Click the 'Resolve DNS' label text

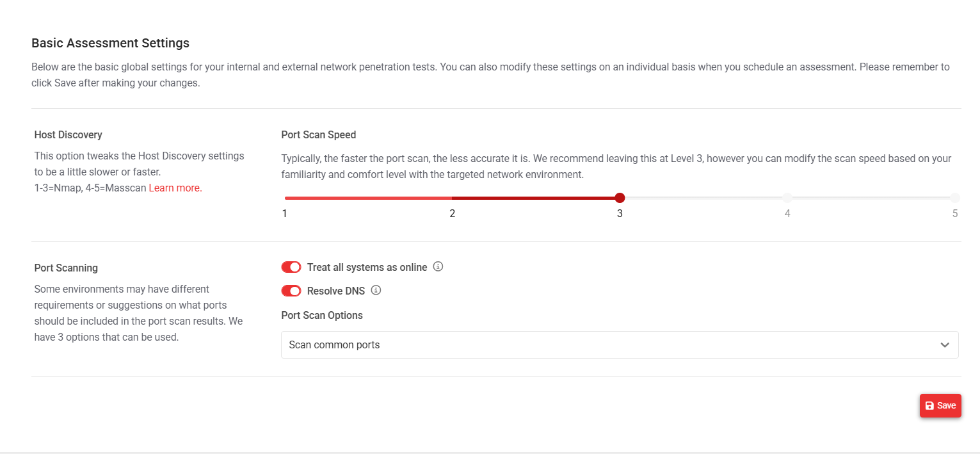tap(336, 291)
